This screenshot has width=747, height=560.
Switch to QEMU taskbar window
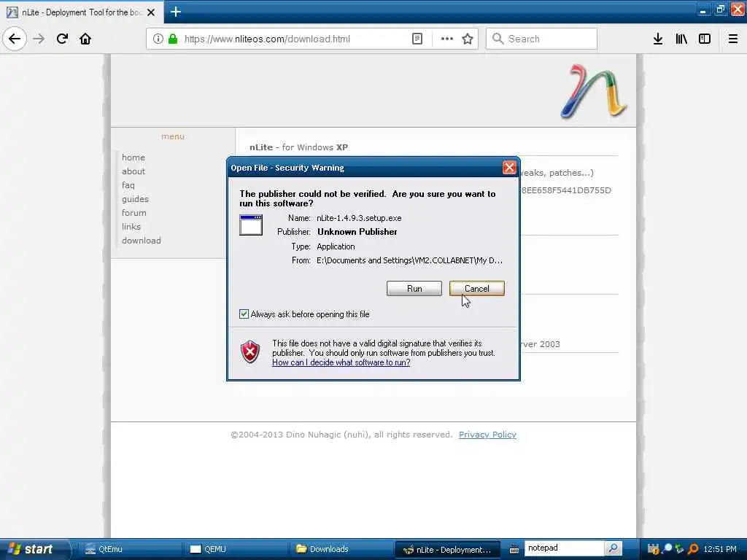point(236,549)
